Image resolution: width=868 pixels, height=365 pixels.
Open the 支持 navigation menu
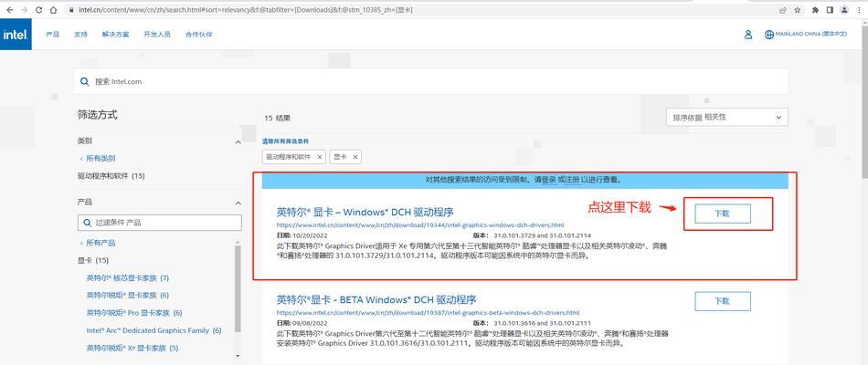coord(80,35)
